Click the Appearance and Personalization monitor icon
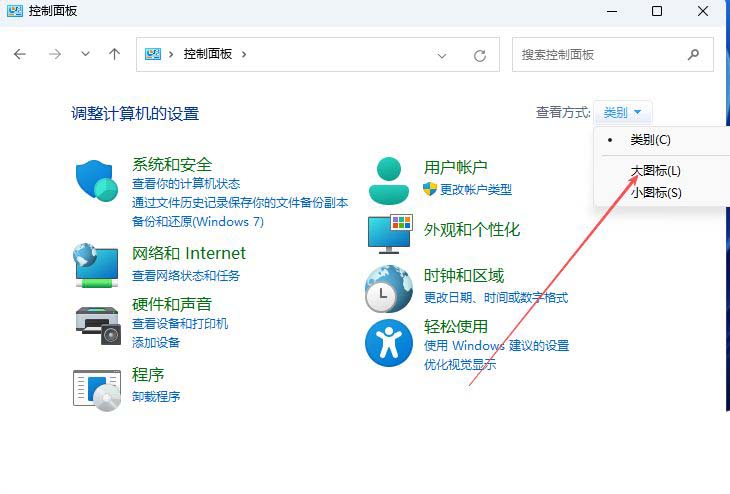The width and height of the screenshot is (730, 494). tap(390, 234)
